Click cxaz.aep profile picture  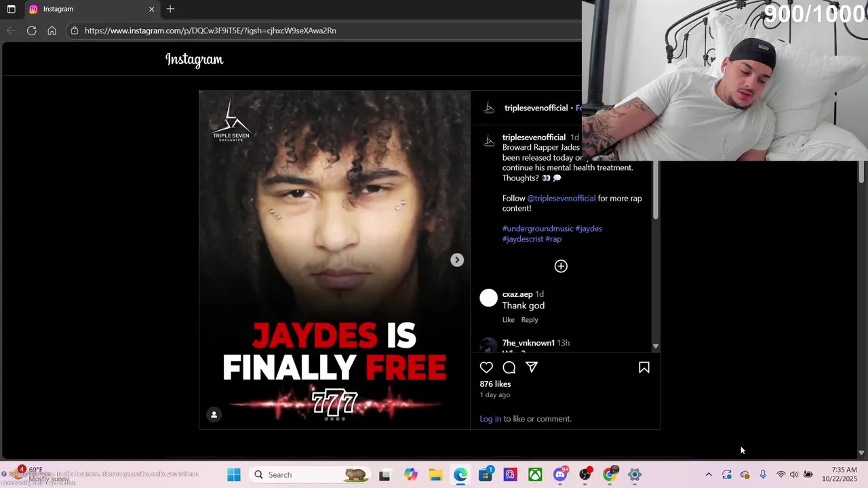pos(489,298)
